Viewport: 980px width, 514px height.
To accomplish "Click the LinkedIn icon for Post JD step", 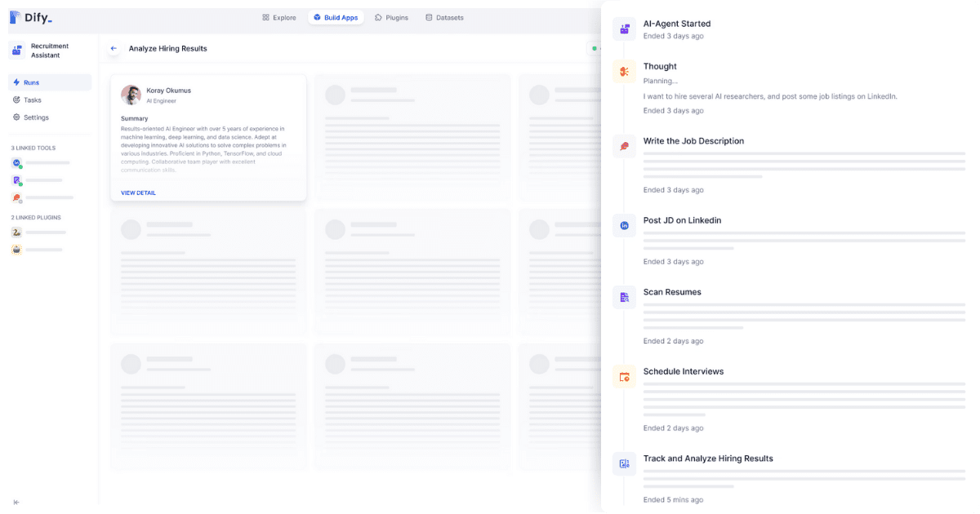I will click(x=625, y=225).
